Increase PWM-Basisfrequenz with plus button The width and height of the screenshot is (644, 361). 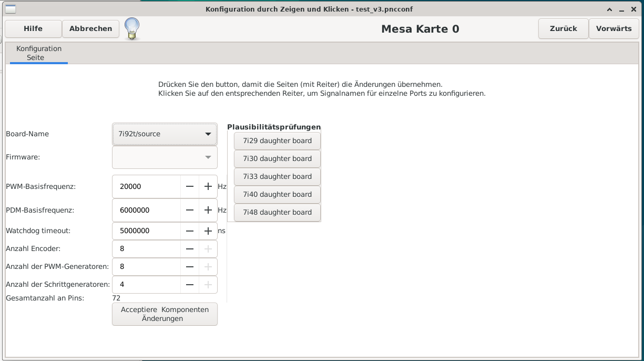(x=208, y=186)
